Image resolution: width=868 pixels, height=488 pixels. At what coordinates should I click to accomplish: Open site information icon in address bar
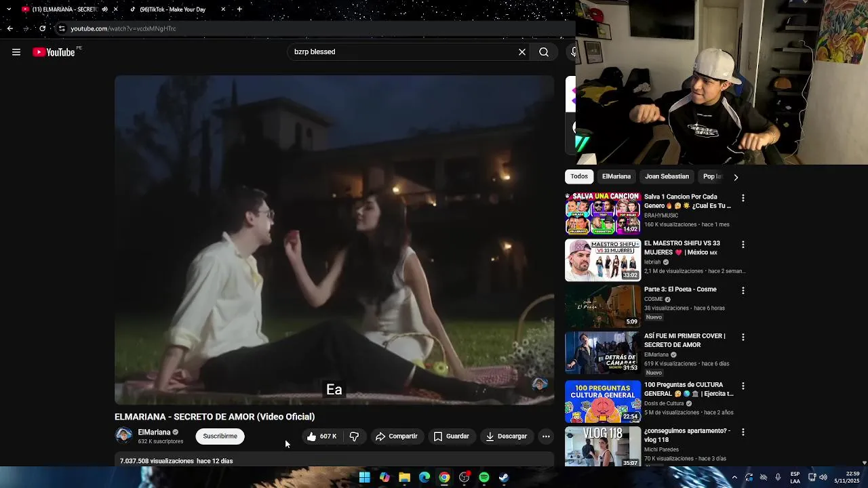point(62,28)
